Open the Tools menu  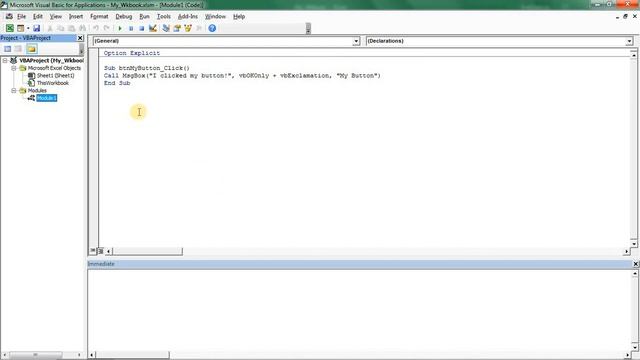pos(164,17)
